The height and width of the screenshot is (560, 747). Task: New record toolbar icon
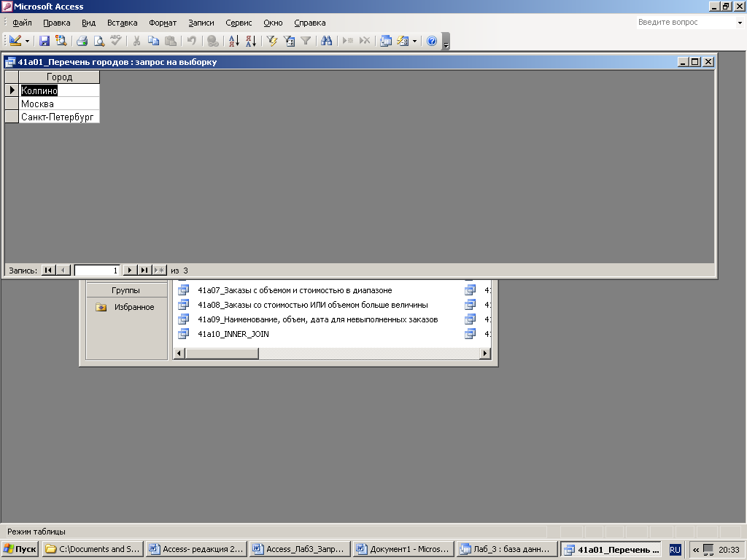pyautogui.click(x=348, y=41)
